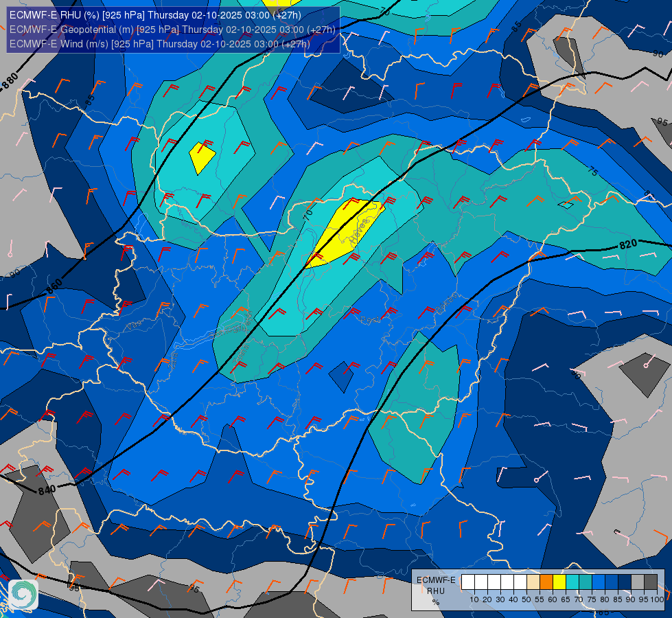Pick the teal 70–75% legend swatch
Viewport: 672px width, 618px height.
point(586,582)
